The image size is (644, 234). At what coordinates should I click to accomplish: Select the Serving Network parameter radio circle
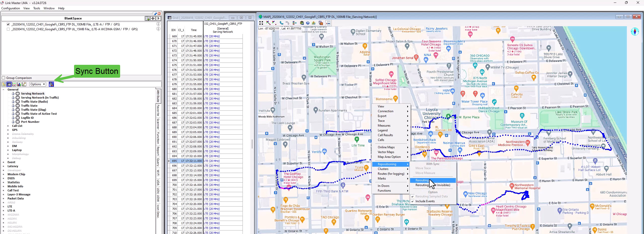(18, 94)
